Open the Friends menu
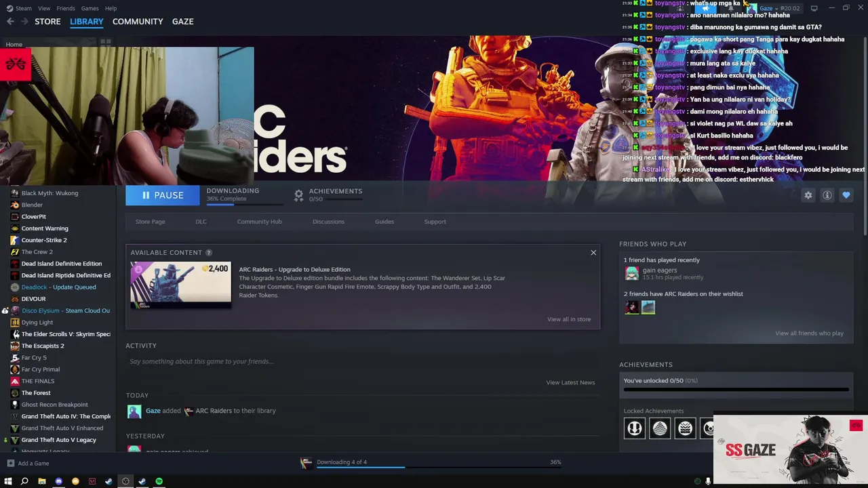Viewport: 868px width, 488px height. pyautogui.click(x=66, y=8)
